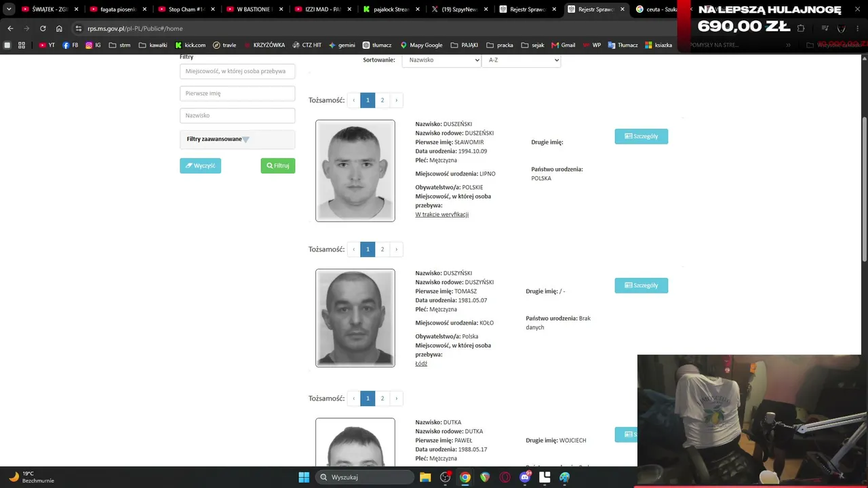The width and height of the screenshot is (868, 488).
Task: Open the Mapy Google bookmark
Action: coord(421,45)
